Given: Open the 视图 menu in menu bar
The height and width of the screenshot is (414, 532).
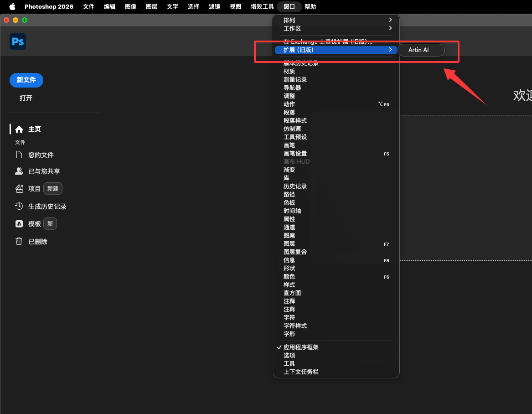Looking at the screenshot, I should tap(236, 6).
